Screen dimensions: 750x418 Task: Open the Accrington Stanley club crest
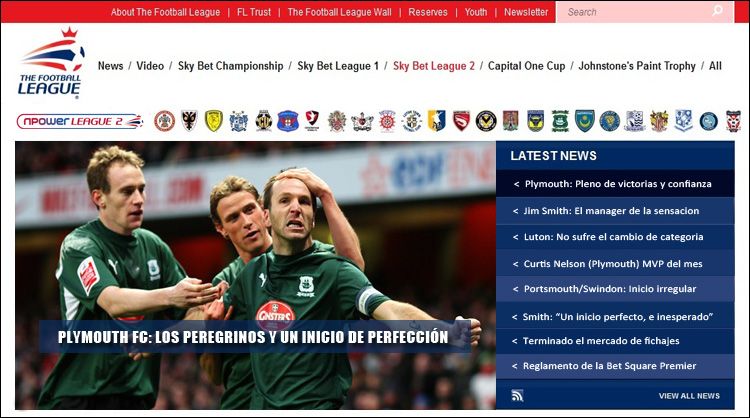pyautogui.click(x=165, y=121)
